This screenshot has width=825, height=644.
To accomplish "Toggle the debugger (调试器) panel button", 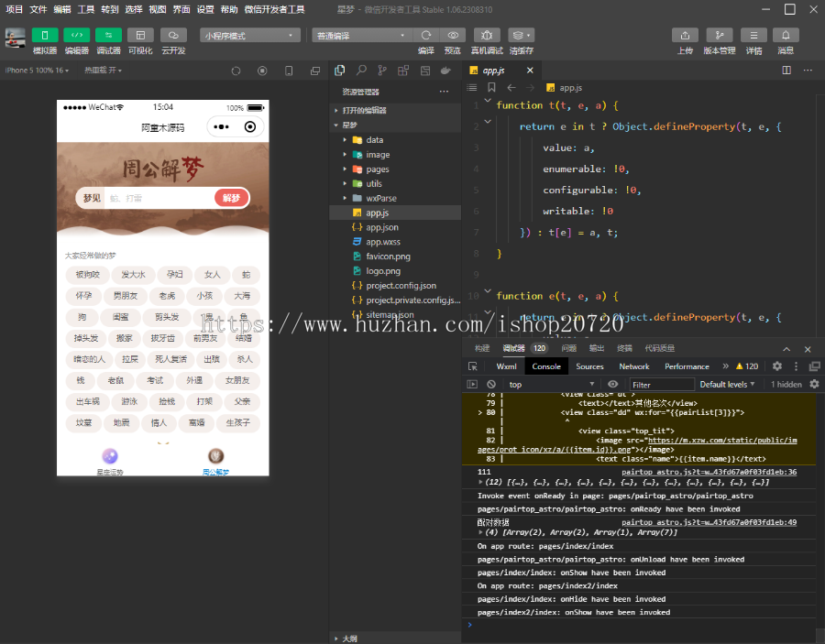I will (108, 35).
